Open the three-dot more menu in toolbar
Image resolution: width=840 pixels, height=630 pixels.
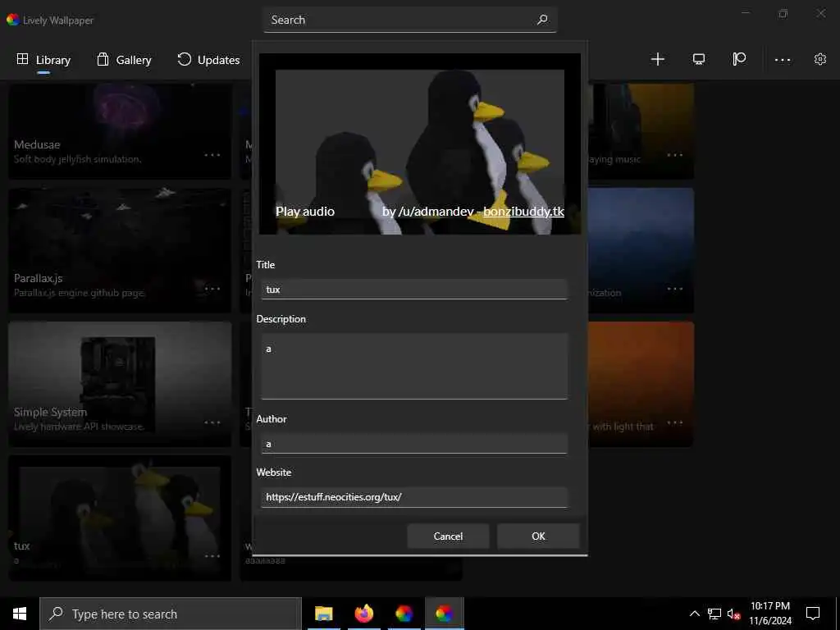(783, 59)
